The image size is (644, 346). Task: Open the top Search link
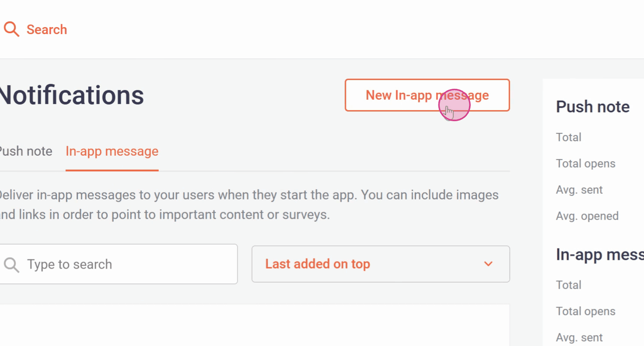coord(46,30)
